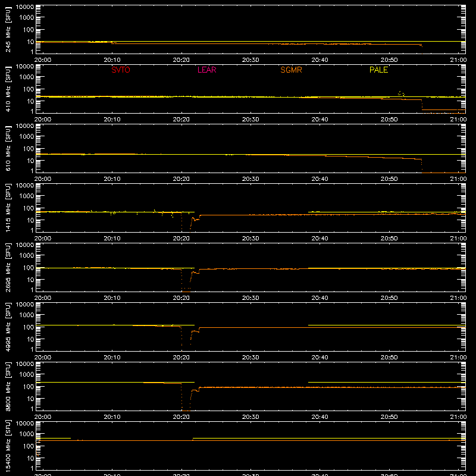This screenshot has width=476, height=476.
Task: Click the yellow PALE station label
Action: pos(378,70)
